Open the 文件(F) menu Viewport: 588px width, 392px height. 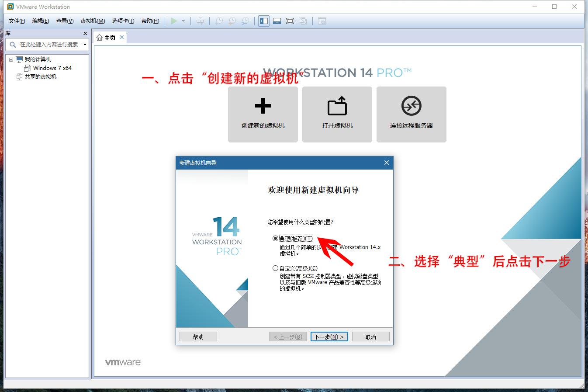point(17,21)
